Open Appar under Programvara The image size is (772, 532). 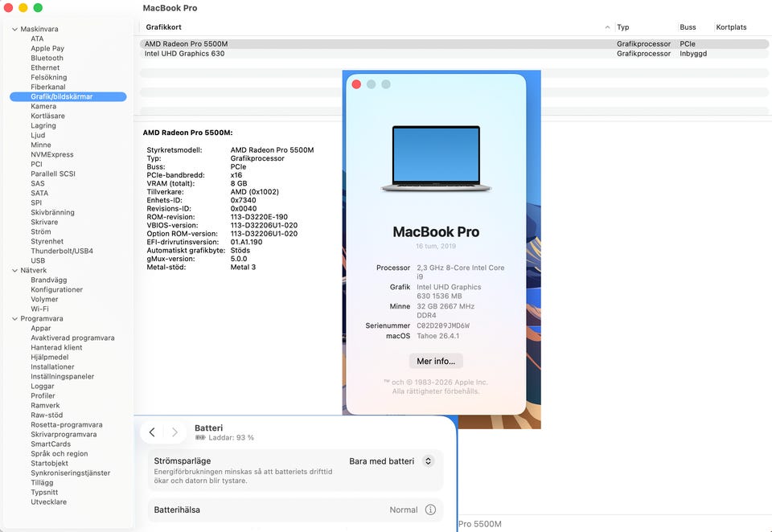[x=41, y=328]
